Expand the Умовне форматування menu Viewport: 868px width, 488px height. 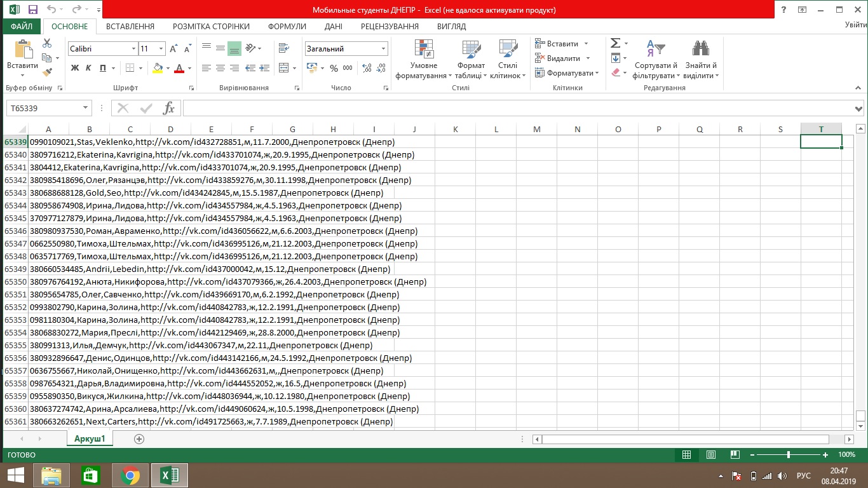pyautogui.click(x=423, y=59)
